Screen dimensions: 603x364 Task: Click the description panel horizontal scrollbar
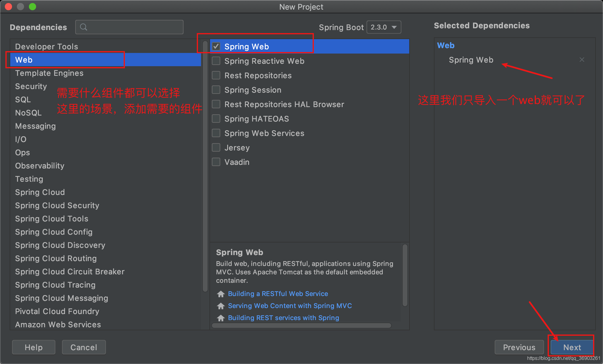tap(301, 325)
